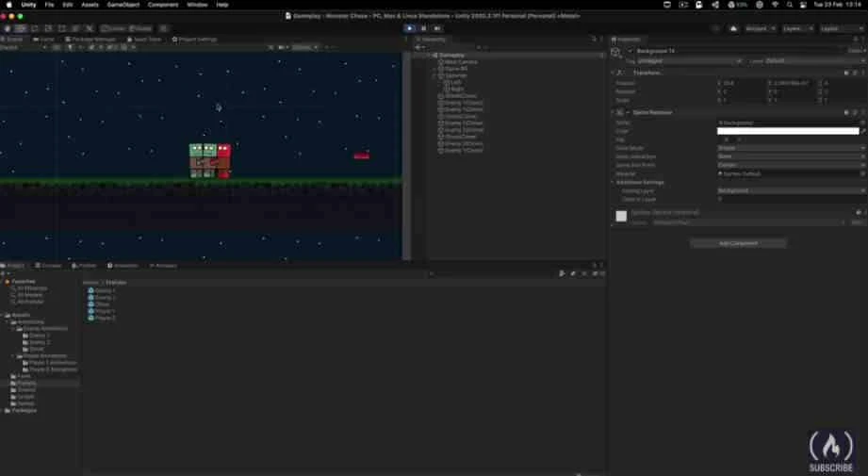Viewport: 868px width, 476px height.
Task: Toggle the Inspector lock icon
Action: pos(856,40)
